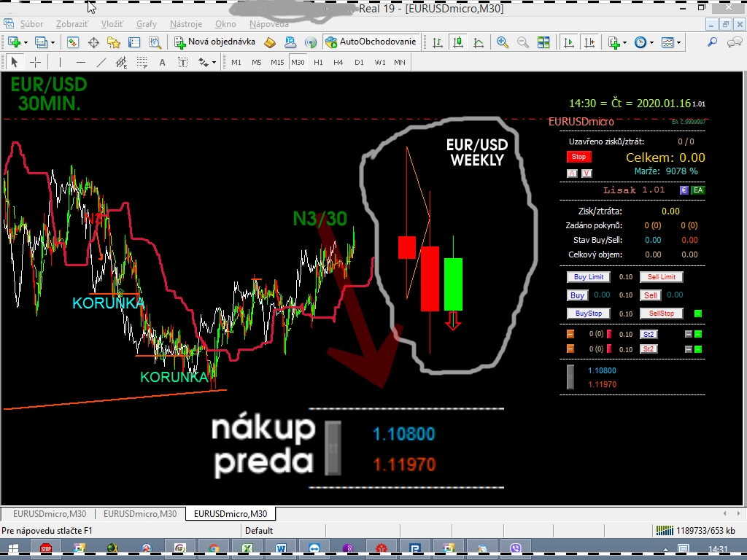Viewport: 747px width, 560px height.
Task: Place a Buy Limit order
Action: (x=589, y=276)
